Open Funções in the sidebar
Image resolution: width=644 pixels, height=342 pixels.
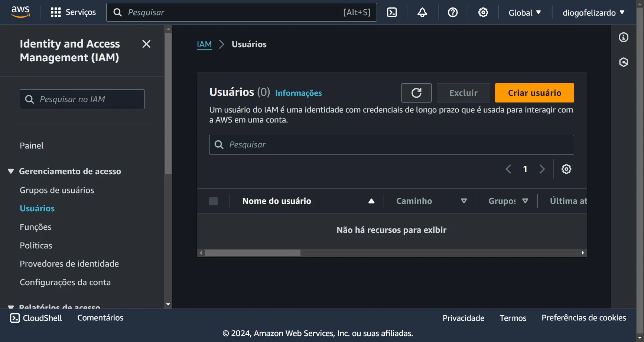36,227
